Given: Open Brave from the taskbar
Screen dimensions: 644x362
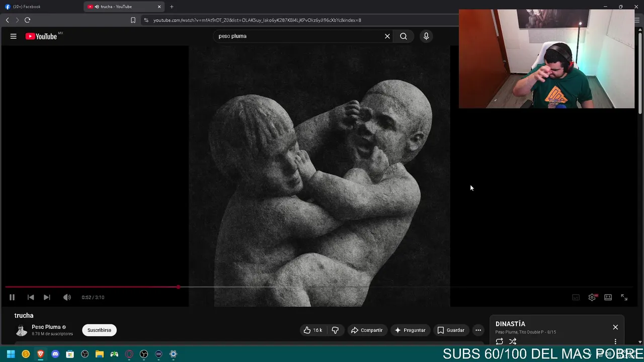Looking at the screenshot, I should (41, 354).
